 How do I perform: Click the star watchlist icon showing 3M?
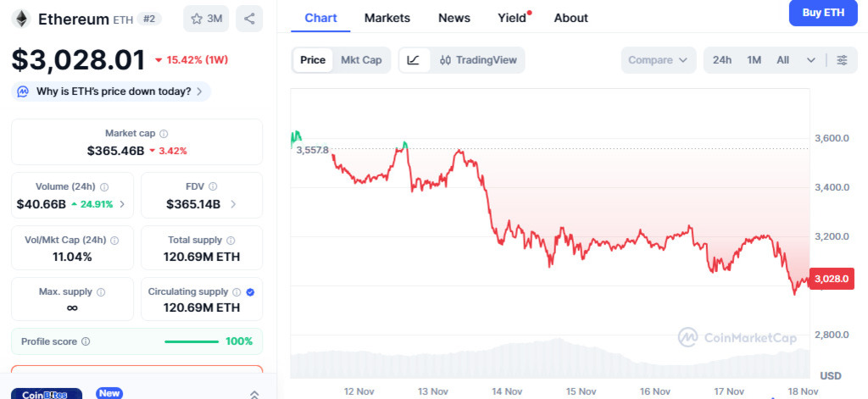point(206,19)
